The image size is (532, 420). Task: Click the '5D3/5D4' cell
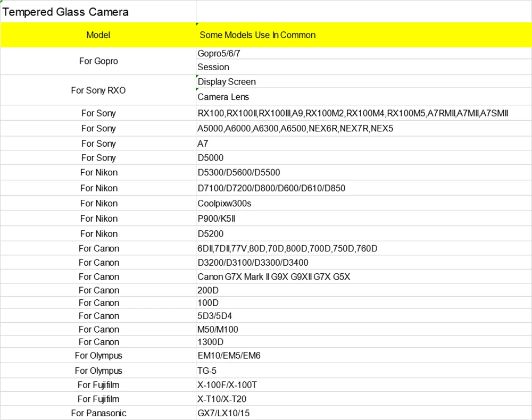tap(214, 316)
